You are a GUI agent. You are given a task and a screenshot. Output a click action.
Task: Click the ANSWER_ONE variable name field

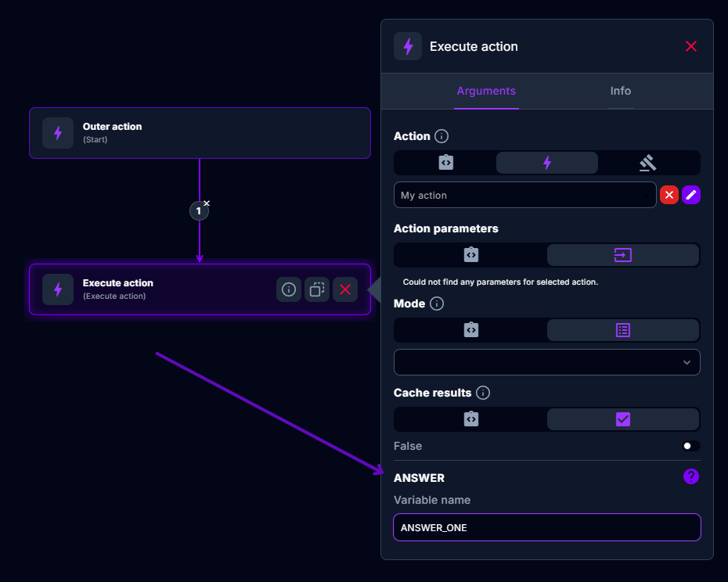[x=546, y=527]
